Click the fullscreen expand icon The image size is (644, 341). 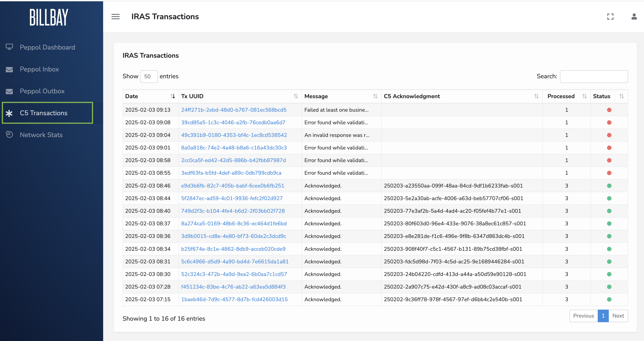click(x=610, y=17)
